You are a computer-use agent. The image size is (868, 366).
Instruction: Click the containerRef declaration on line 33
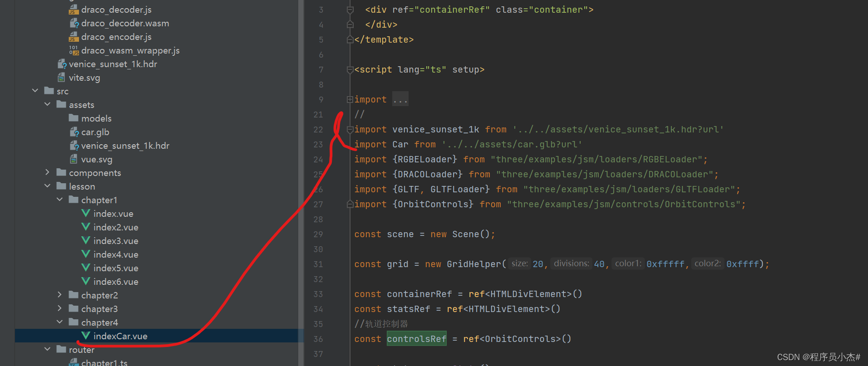[x=419, y=294]
